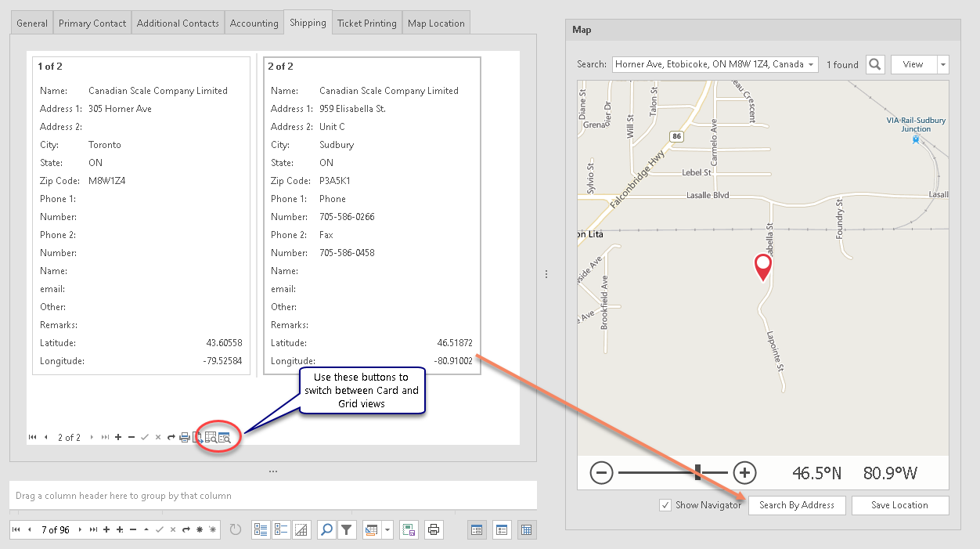
Task: Open the Ticket Printing tab
Action: tap(366, 23)
